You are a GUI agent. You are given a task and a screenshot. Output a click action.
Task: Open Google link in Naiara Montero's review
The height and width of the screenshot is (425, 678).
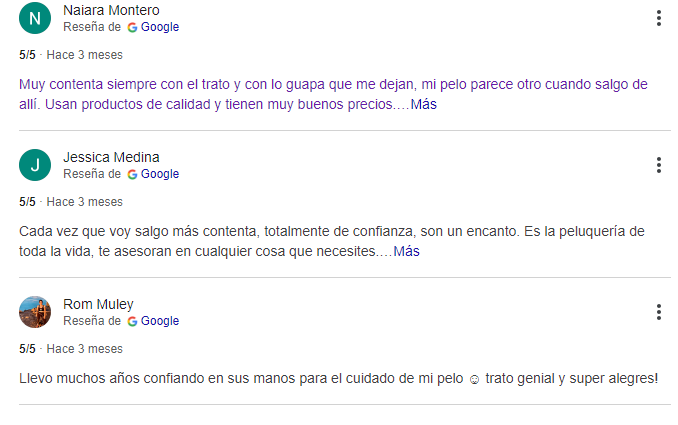pos(160,28)
